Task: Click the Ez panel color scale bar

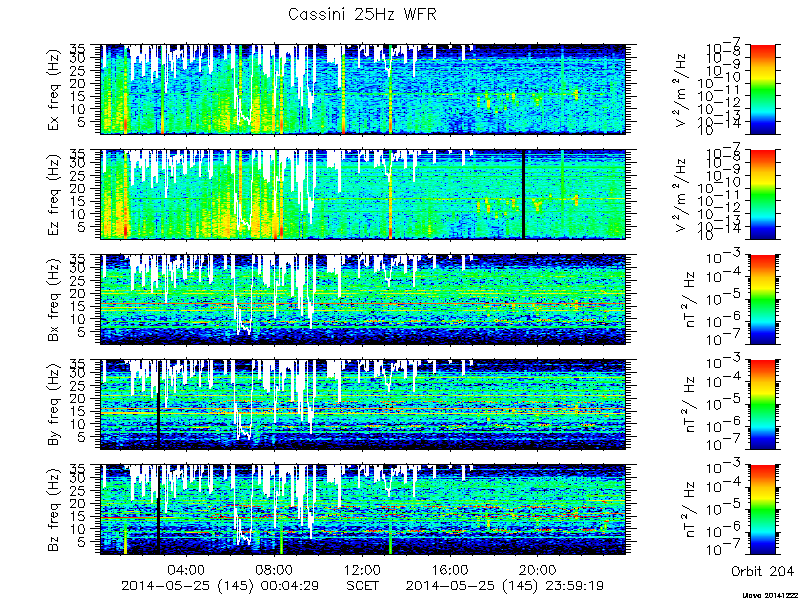Action: tap(762, 194)
